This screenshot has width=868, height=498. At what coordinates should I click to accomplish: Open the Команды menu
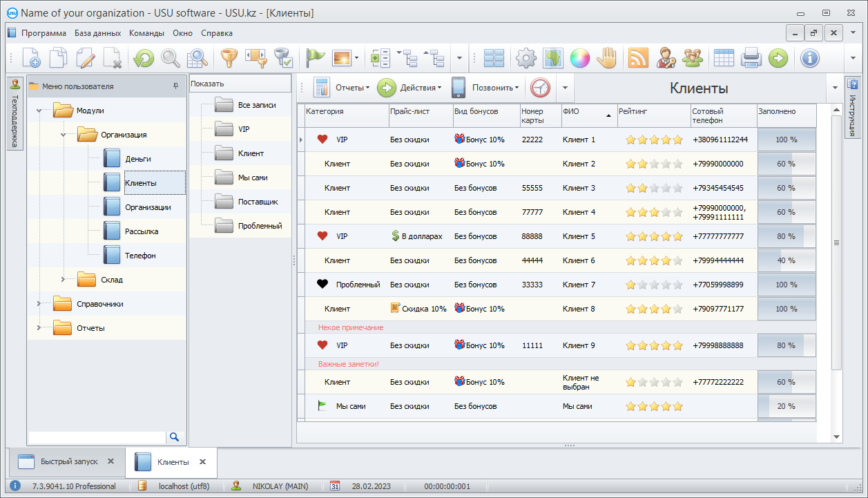(x=146, y=33)
